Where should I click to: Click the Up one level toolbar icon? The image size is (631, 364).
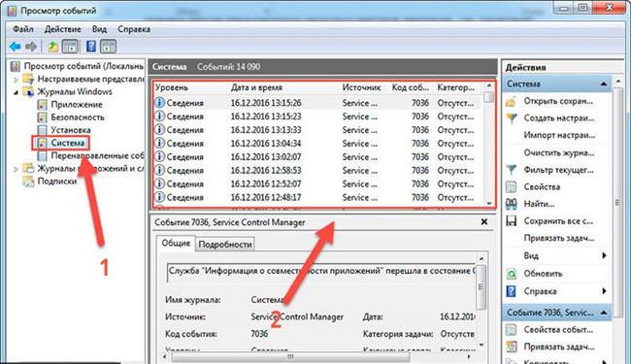[52, 47]
